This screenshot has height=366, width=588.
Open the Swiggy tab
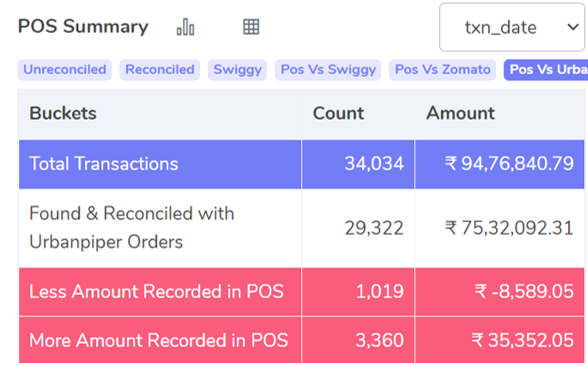(237, 70)
